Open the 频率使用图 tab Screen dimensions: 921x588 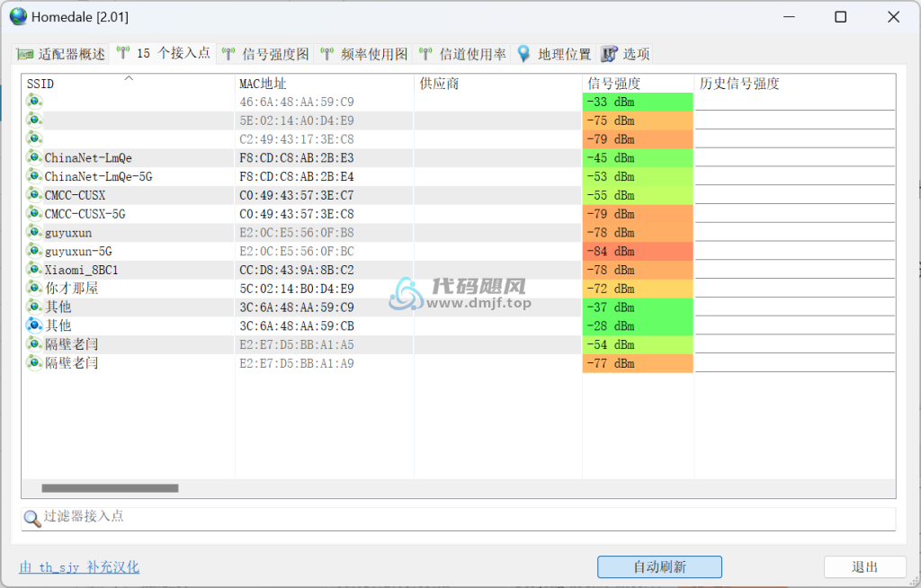(x=363, y=54)
